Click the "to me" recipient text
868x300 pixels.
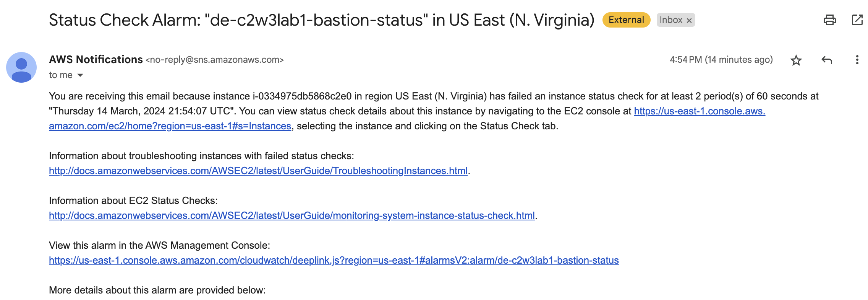tap(61, 75)
